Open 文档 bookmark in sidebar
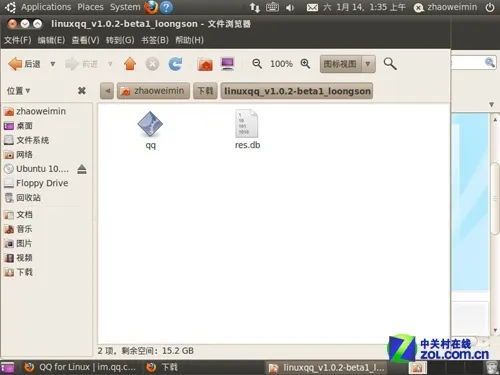The image size is (500, 375). click(18, 214)
